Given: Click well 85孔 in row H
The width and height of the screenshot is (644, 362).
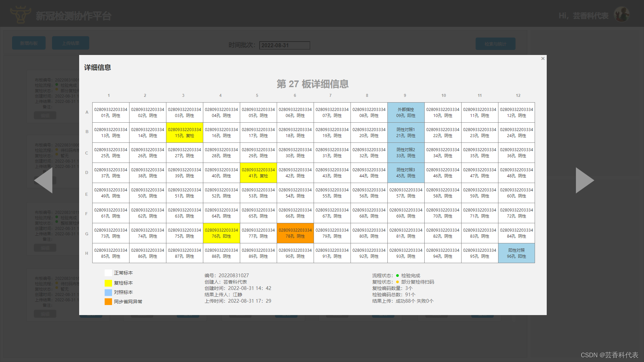Looking at the screenshot, I should pyautogui.click(x=111, y=253).
